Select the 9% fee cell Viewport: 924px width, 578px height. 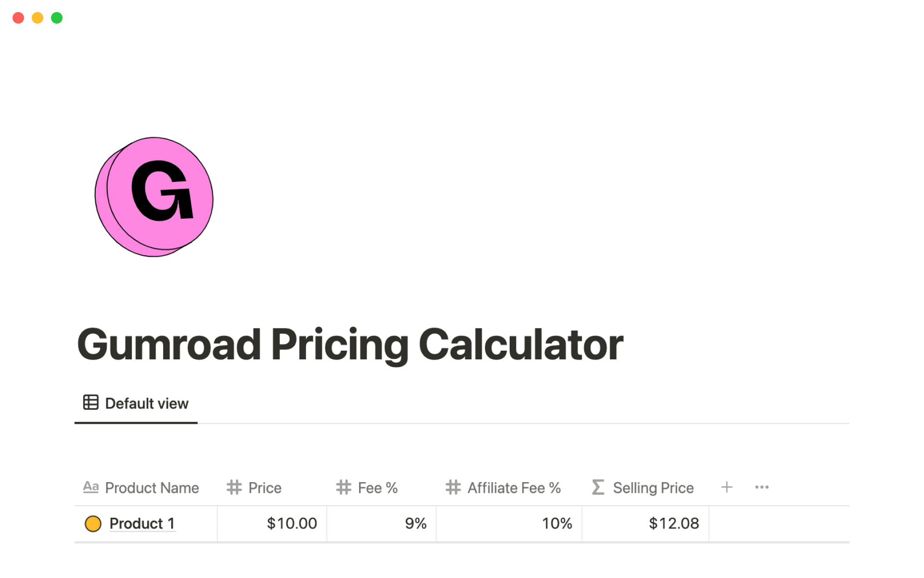416,523
